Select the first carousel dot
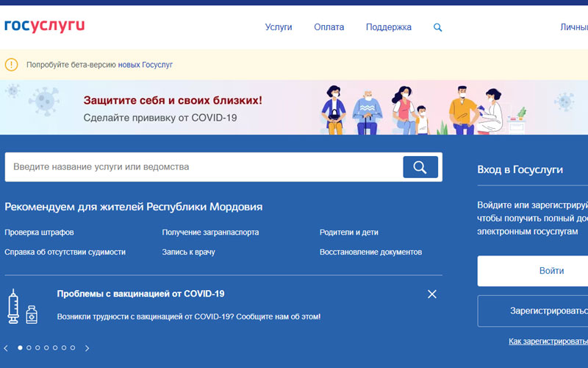Screen dimensions: 588x368 [20, 347]
